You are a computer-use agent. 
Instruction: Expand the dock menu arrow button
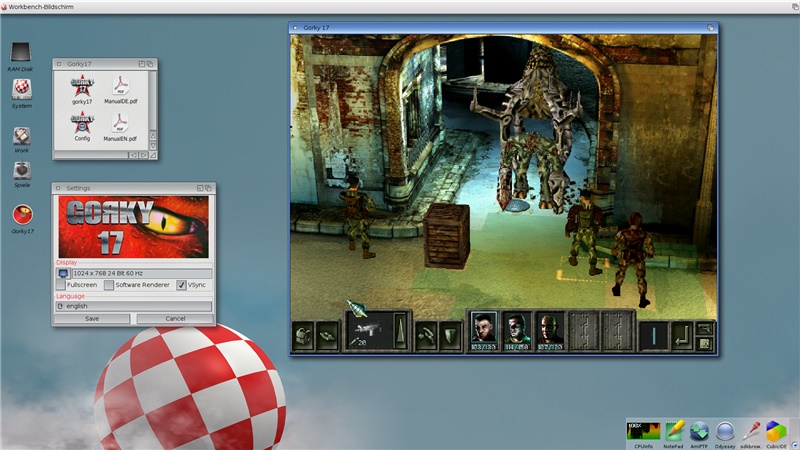795,445
